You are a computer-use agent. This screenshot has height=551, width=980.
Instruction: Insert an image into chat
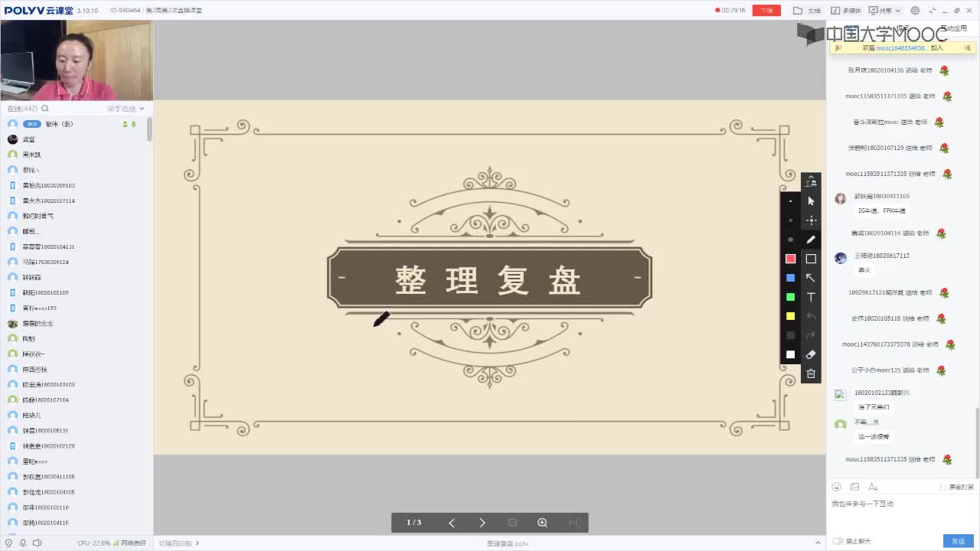(x=854, y=487)
